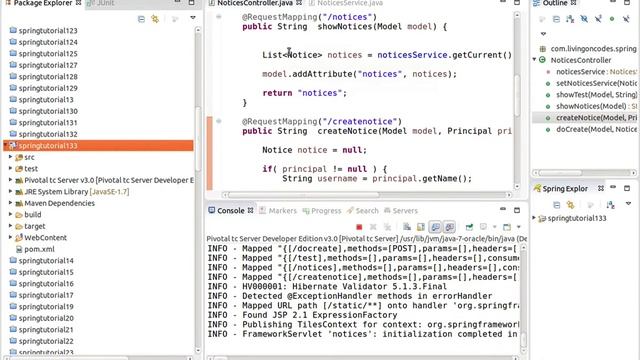The width and height of the screenshot is (640, 360).
Task: Open the Progress tab
Action: pos(322,211)
